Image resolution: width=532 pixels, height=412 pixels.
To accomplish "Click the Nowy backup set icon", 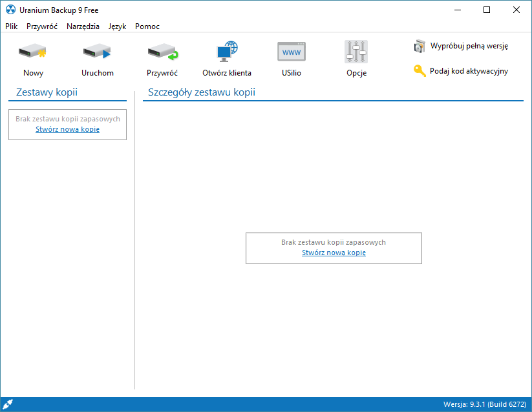I will [x=33, y=52].
